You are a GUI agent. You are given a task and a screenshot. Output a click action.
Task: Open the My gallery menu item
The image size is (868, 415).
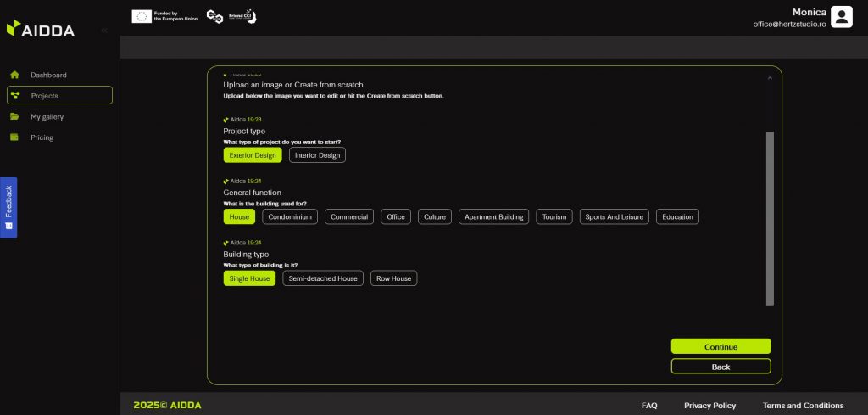pos(47,116)
